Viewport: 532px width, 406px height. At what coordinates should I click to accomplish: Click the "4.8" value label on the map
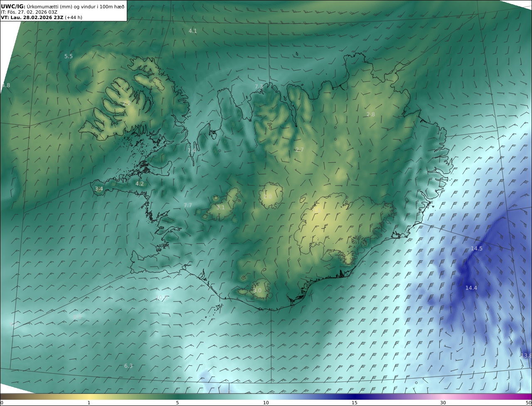(x=5, y=85)
